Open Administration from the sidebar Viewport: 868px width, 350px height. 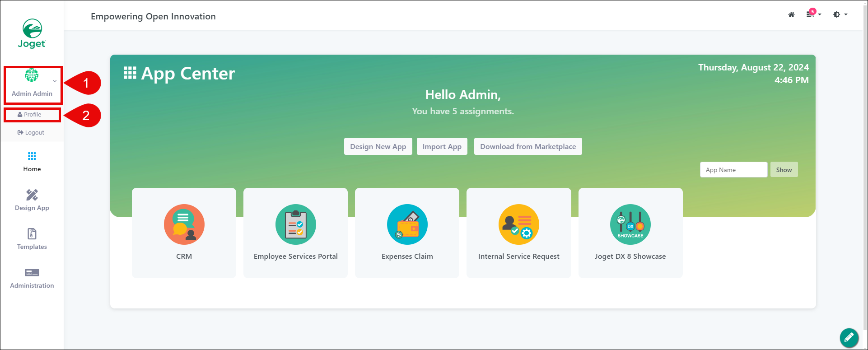[x=32, y=278]
